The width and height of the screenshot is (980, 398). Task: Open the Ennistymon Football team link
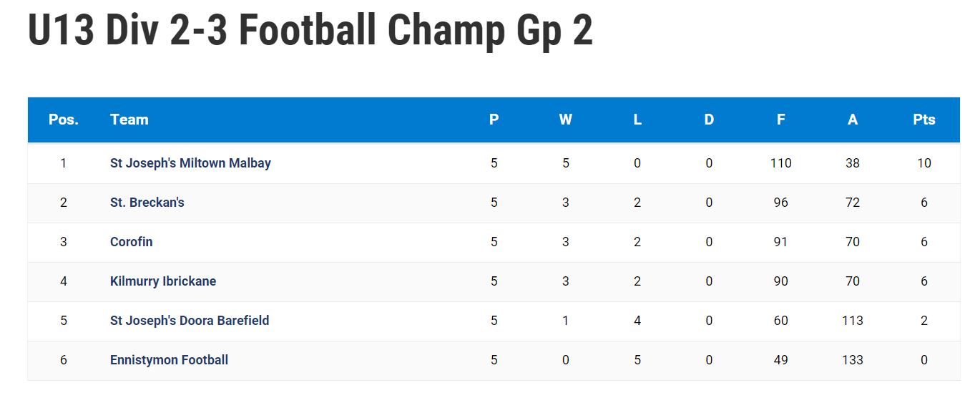coord(169,360)
